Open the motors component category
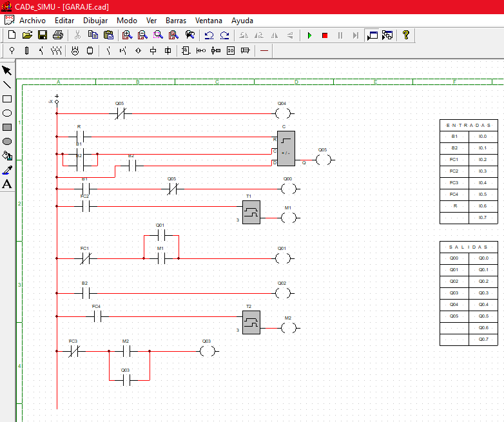Viewport: 504px width, 422px height. point(75,50)
